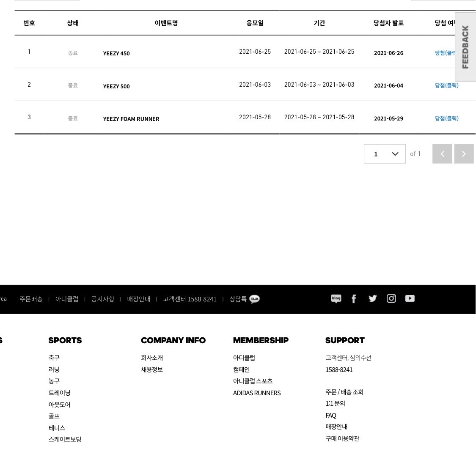
Task: Open 공지사항 in the black bar
Action: [103, 299]
